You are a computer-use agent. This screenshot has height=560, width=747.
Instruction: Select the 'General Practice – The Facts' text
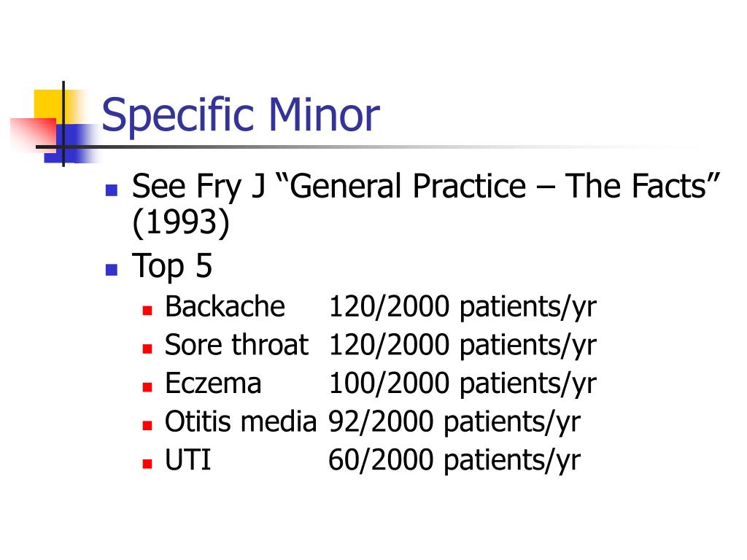click(498, 186)
